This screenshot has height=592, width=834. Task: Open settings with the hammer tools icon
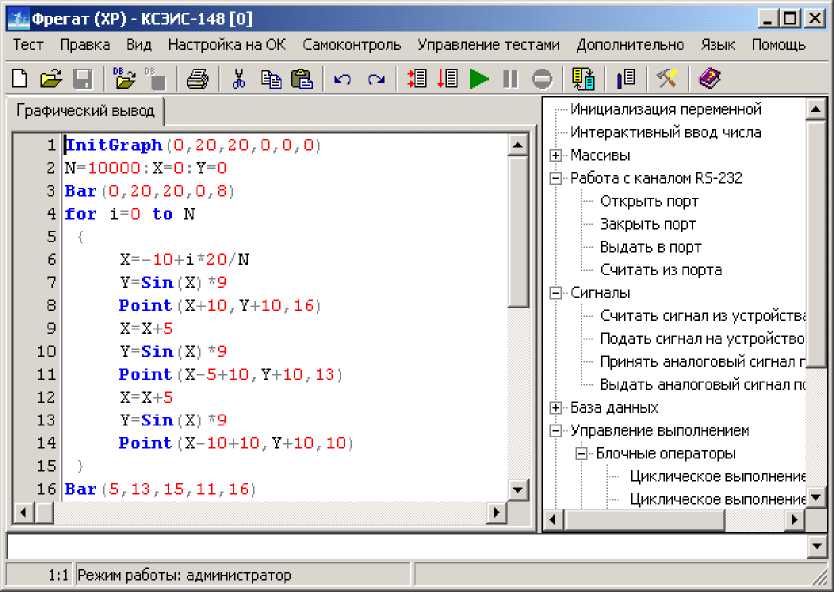[x=666, y=79]
